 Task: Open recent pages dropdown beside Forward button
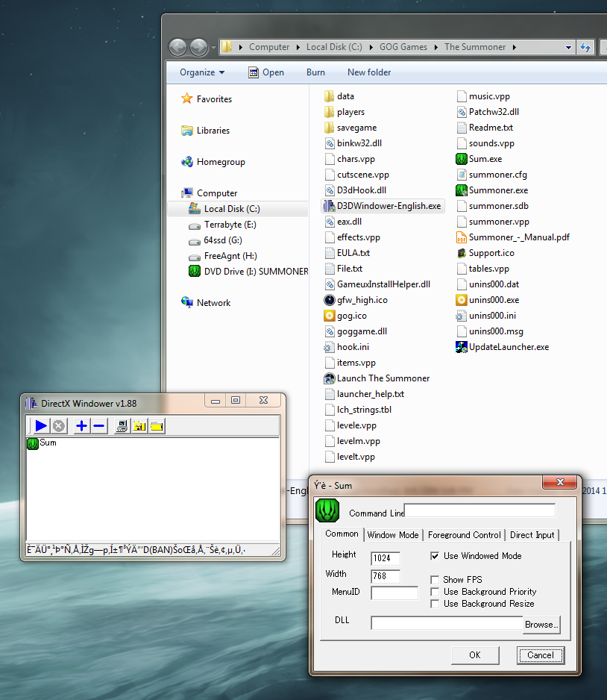[213, 47]
